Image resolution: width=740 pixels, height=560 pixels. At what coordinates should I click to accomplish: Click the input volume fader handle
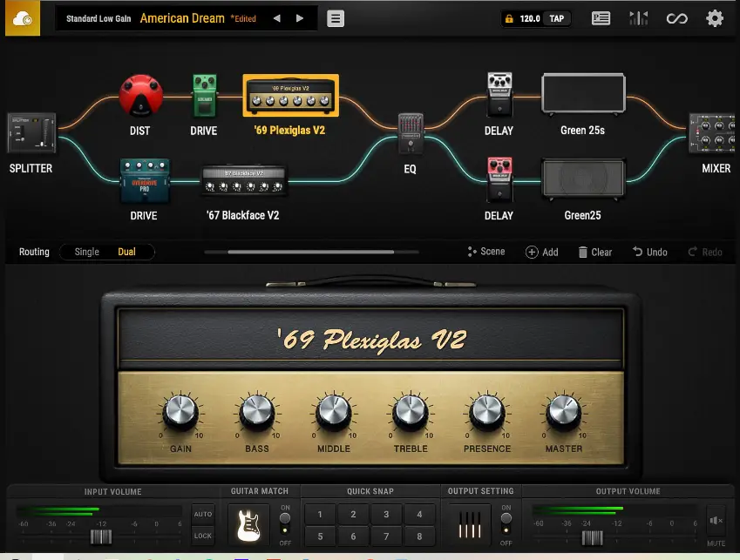click(101, 536)
